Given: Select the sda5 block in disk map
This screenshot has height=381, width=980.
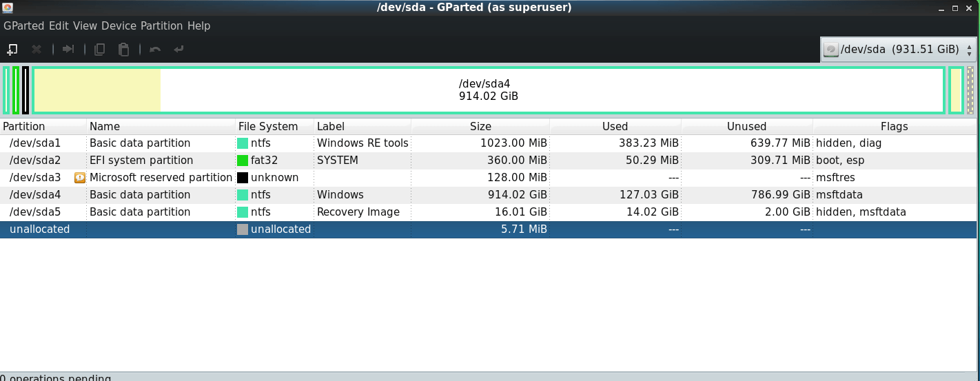Looking at the screenshot, I should pos(956,90).
